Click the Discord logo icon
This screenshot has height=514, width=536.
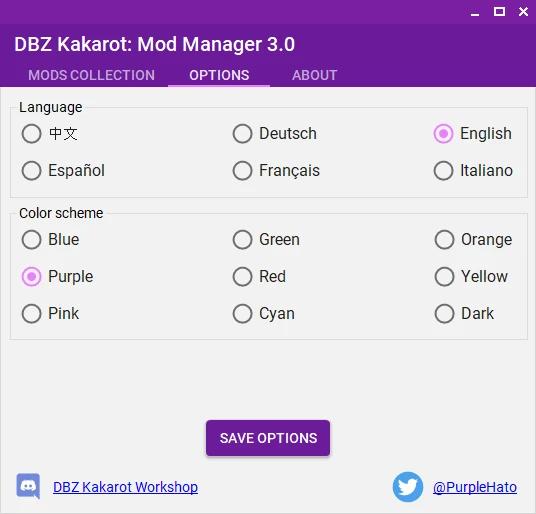(28, 486)
